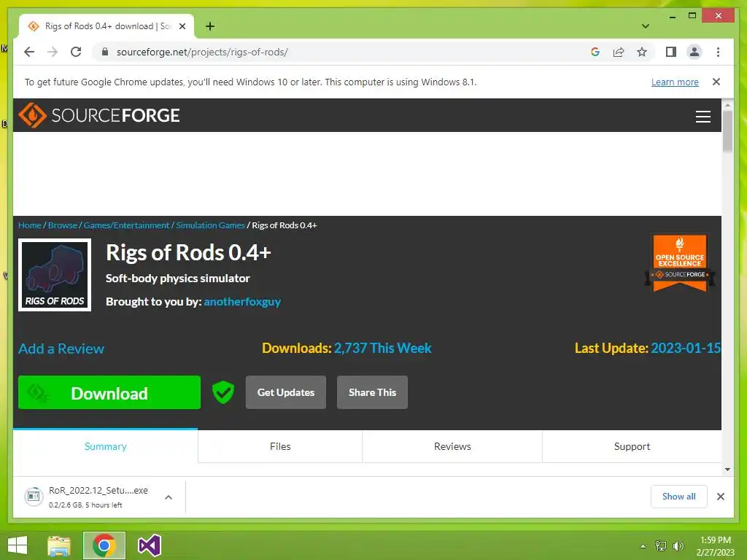Click Show all downloads

[679, 497]
